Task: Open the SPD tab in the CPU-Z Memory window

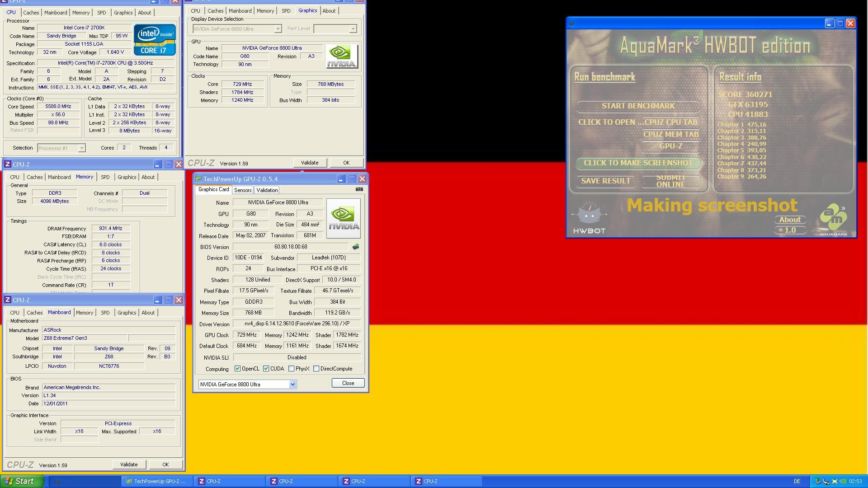Action: pyautogui.click(x=105, y=177)
